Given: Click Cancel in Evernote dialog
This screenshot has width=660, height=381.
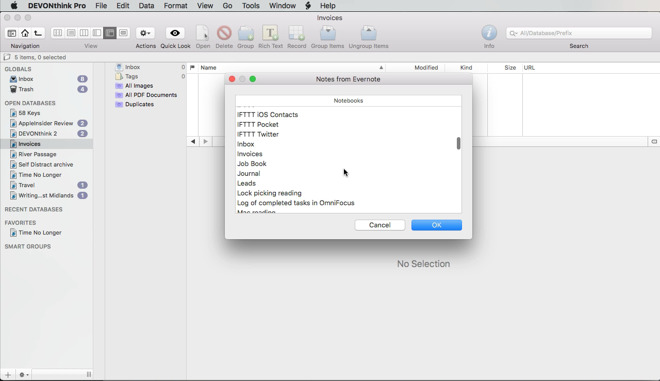Looking at the screenshot, I should pyautogui.click(x=380, y=225).
